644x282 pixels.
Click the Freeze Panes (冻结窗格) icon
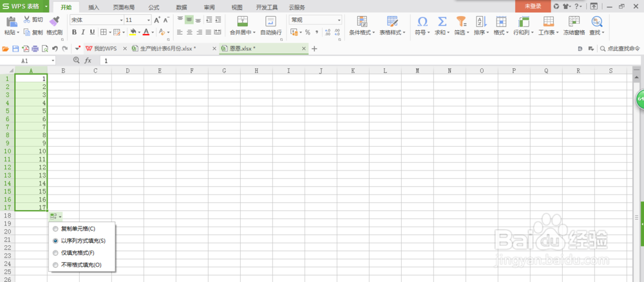tap(574, 22)
